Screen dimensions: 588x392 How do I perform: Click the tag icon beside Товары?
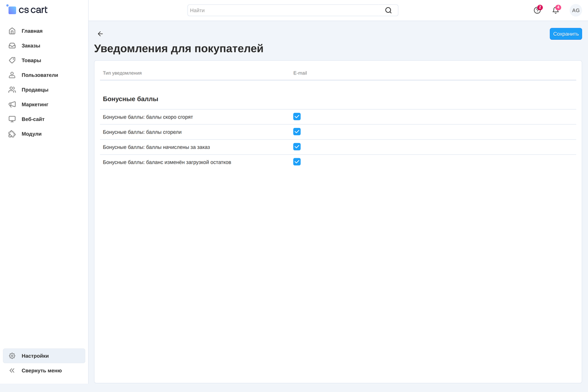pos(12,60)
